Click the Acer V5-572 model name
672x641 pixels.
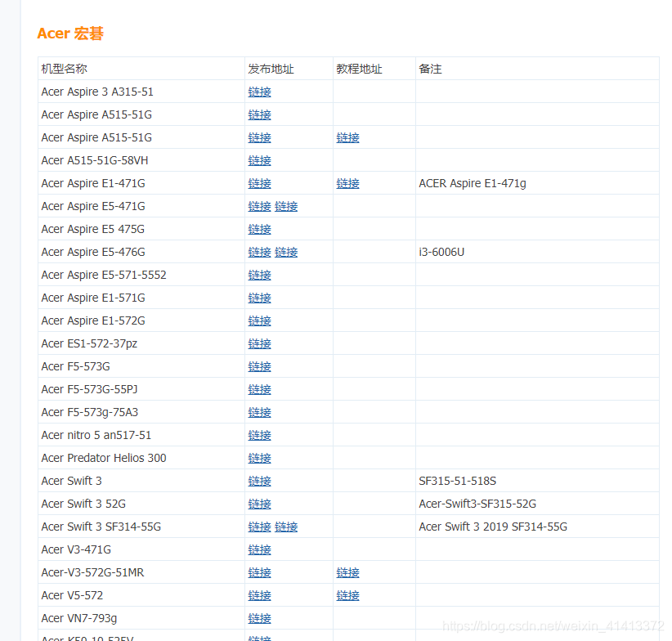[x=72, y=595]
